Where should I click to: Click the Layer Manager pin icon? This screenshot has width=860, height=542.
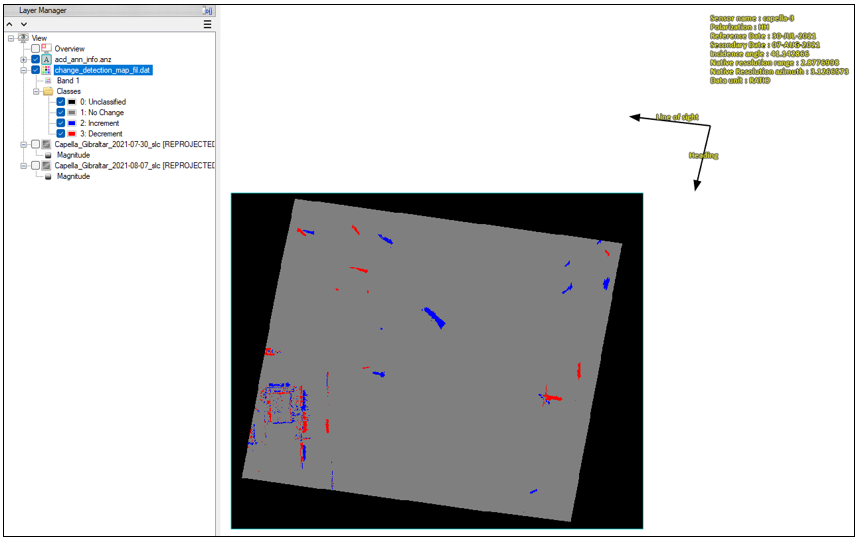208,9
